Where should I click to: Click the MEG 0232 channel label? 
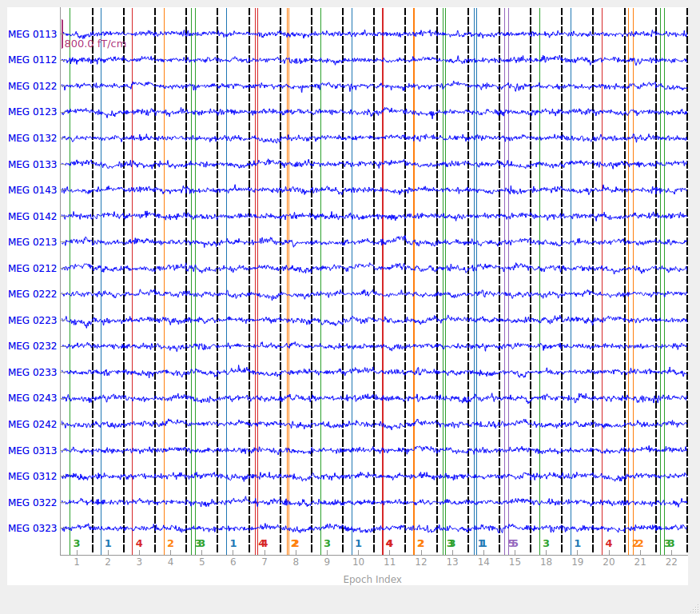click(x=33, y=346)
